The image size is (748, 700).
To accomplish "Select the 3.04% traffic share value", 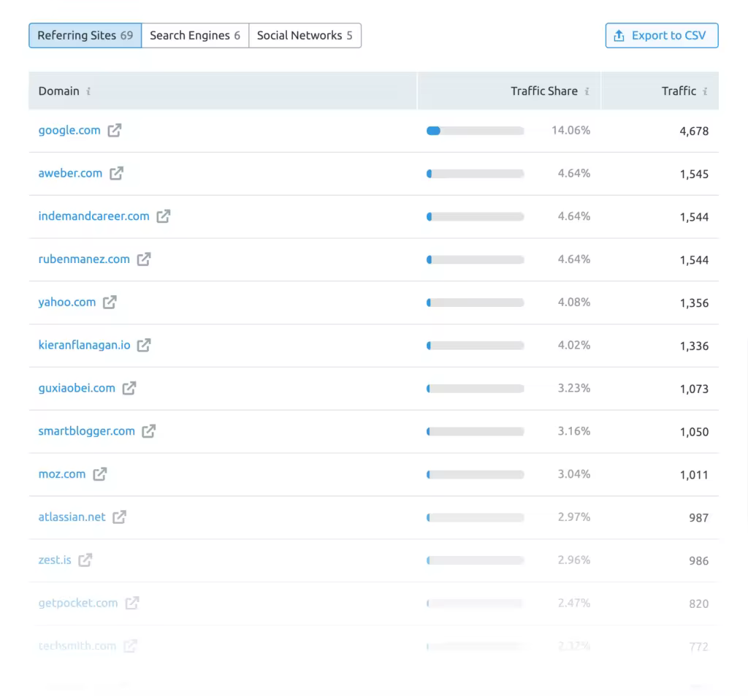I will 574,473.
